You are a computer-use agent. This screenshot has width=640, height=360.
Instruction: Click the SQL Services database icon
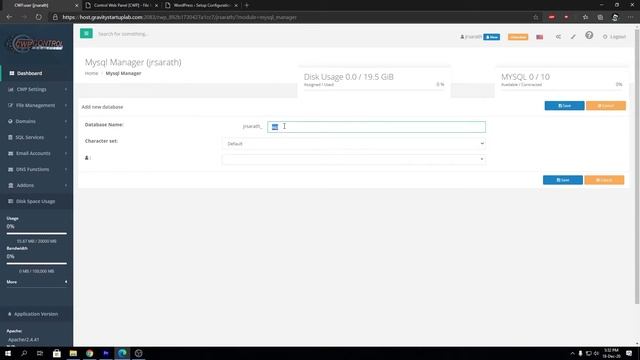[10, 137]
